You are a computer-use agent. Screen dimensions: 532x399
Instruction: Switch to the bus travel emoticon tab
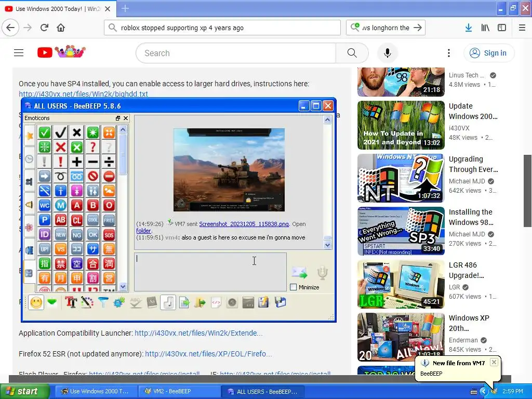click(30, 250)
